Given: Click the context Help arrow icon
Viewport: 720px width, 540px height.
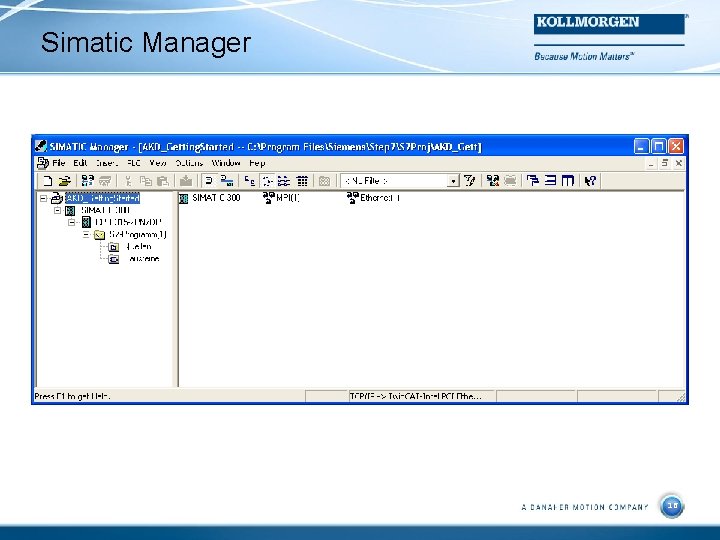Looking at the screenshot, I should pyautogui.click(x=591, y=180).
